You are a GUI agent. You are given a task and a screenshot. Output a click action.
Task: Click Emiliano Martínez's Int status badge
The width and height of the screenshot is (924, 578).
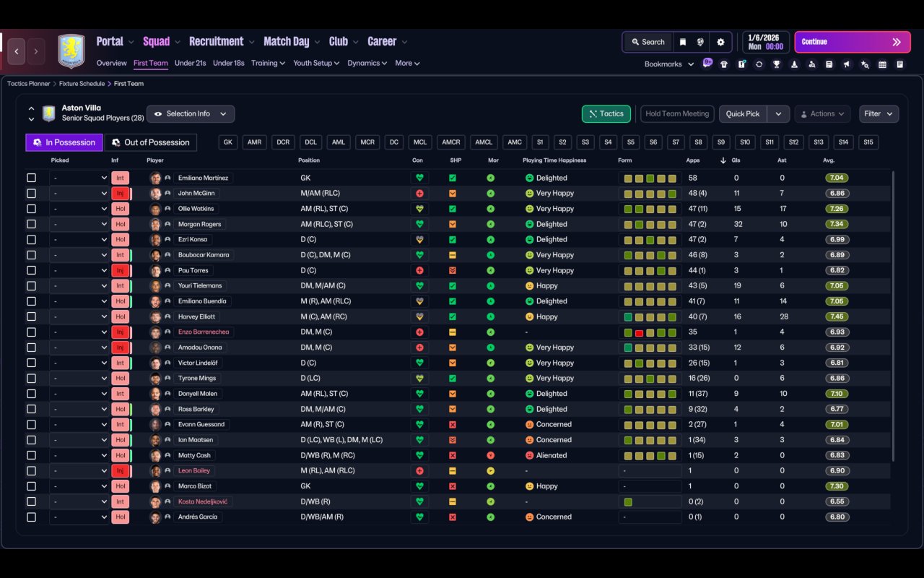(121, 178)
